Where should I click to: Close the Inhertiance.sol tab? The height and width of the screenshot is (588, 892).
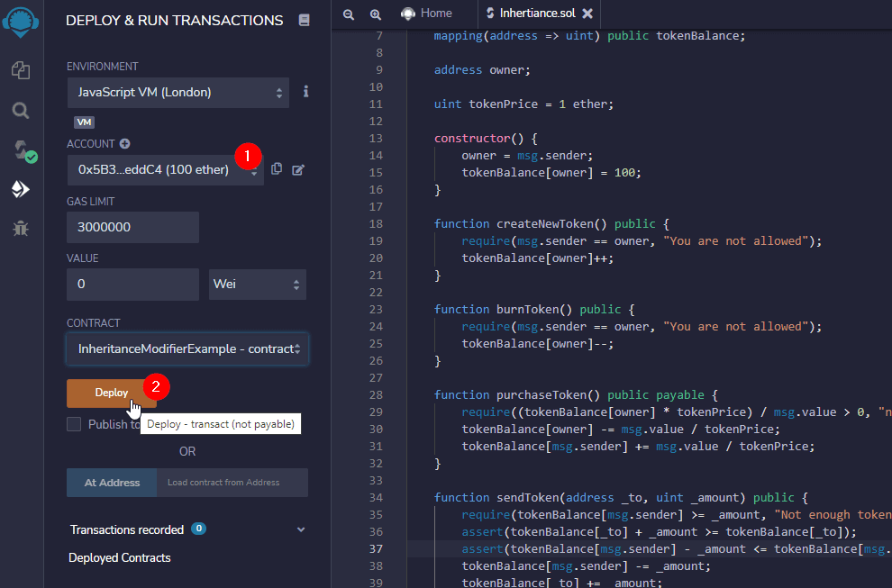[x=587, y=14]
